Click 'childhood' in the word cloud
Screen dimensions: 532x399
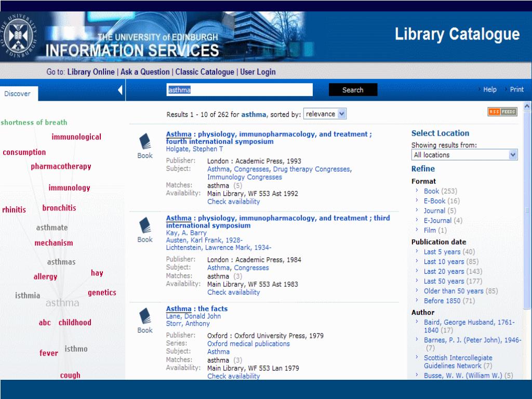tap(75, 322)
